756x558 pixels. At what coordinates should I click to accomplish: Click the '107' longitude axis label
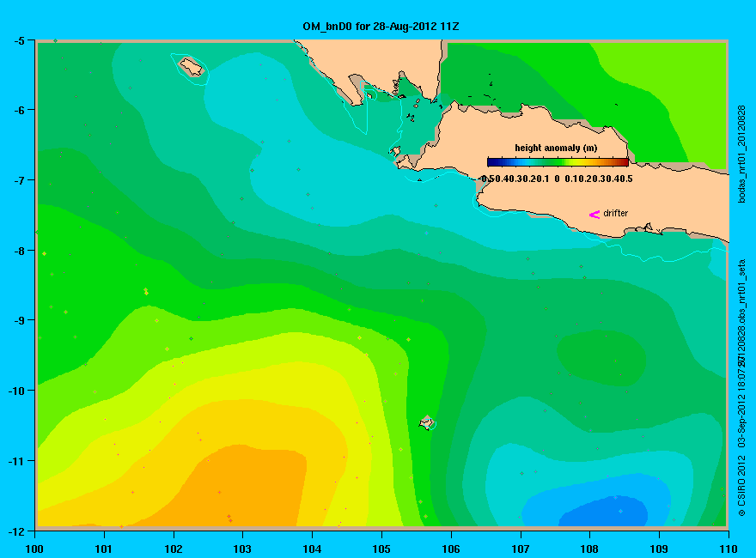(521, 549)
